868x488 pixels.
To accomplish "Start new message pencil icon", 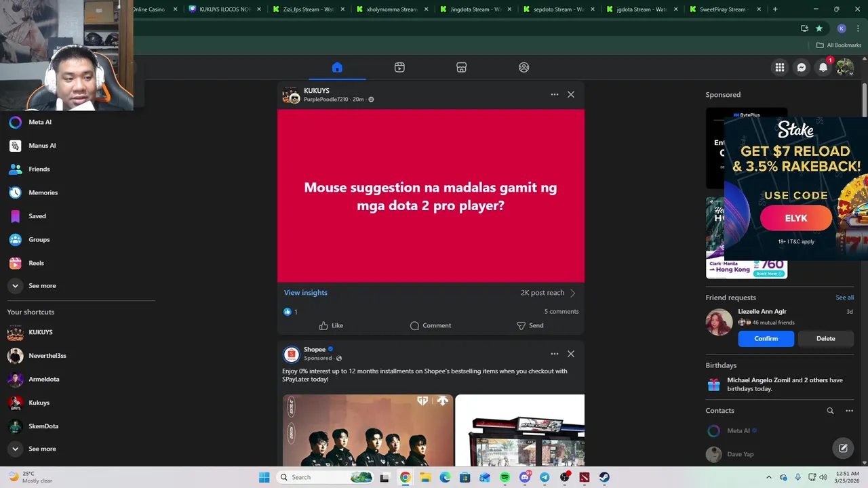I will (843, 448).
